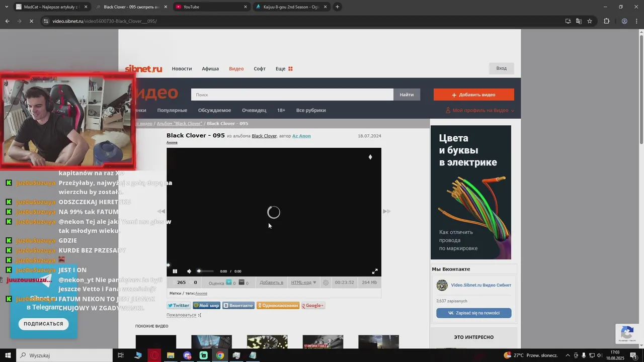Open the Добавить в link
Viewport: 644px width, 362px height.
[271, 283]
